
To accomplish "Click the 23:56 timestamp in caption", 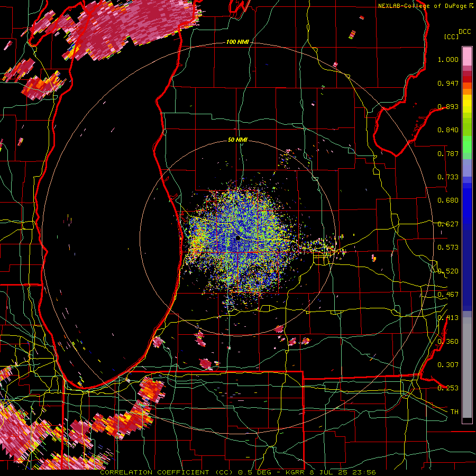I will coord(365,472).
